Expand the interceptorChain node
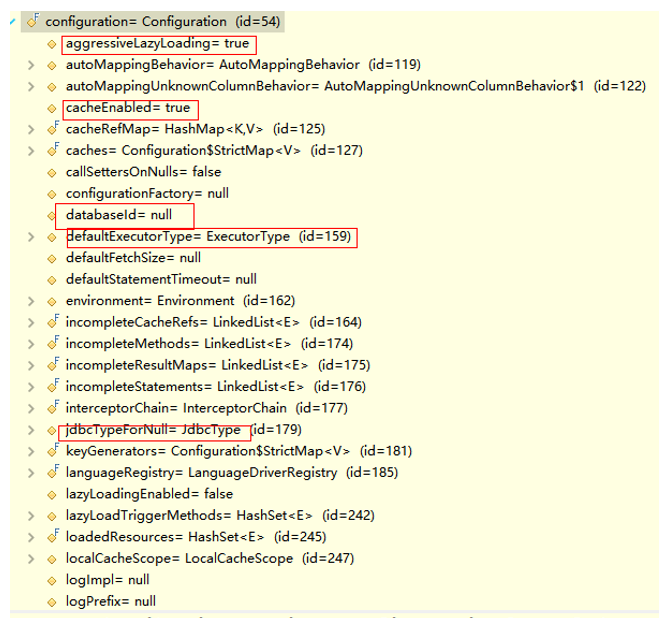The height and width of the screenshot is (618, 659). (x=31, y=408)
